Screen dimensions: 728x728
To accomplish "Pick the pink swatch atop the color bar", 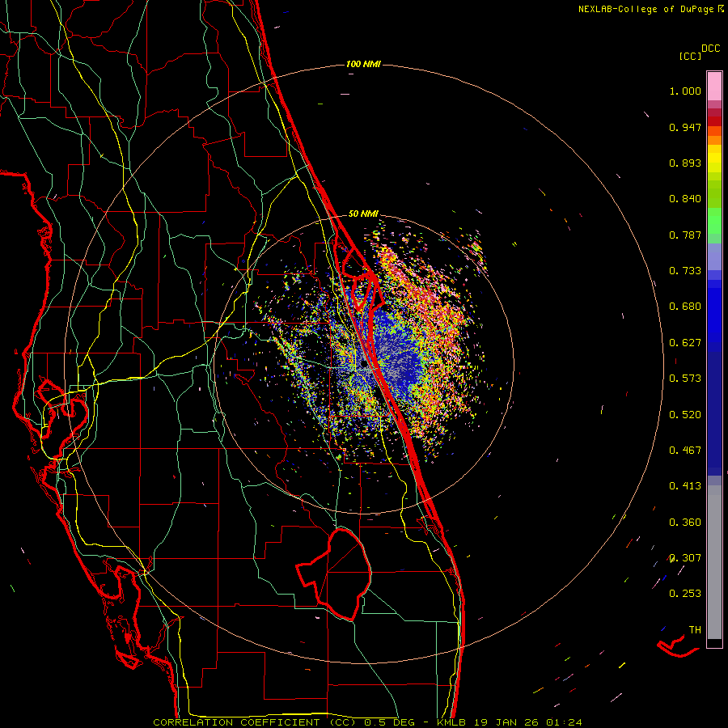I will 714,87.
